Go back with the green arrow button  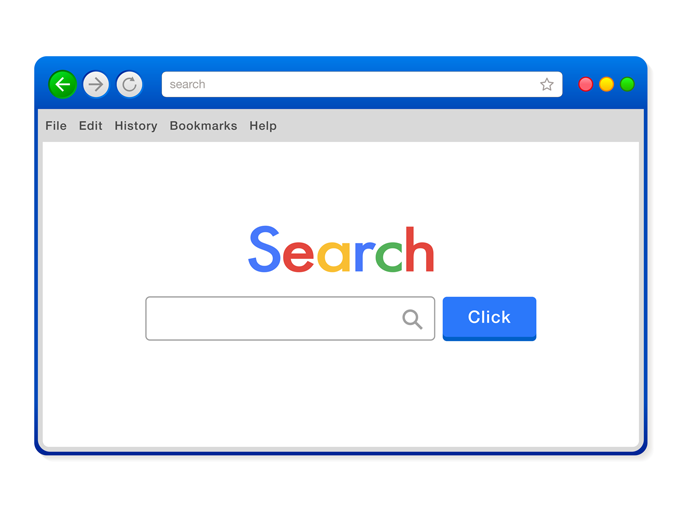(x=63, y=84)
